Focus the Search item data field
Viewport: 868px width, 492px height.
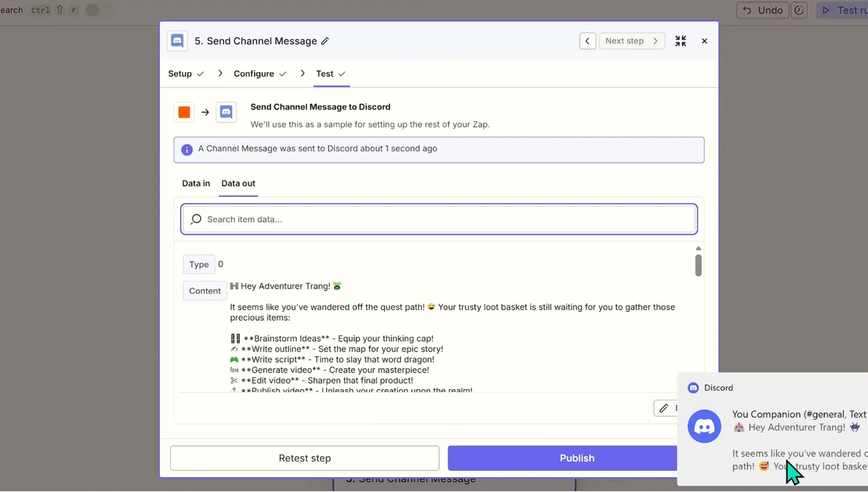439,219
